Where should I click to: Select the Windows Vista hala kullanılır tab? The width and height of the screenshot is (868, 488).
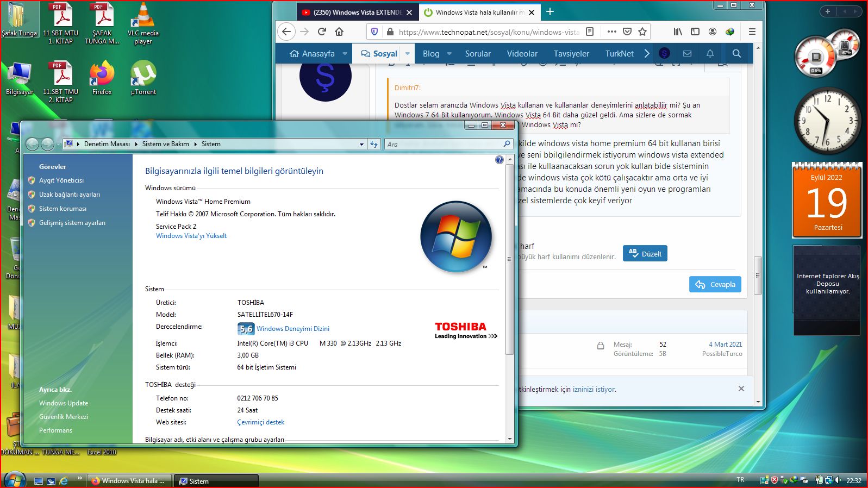[480, 12]
